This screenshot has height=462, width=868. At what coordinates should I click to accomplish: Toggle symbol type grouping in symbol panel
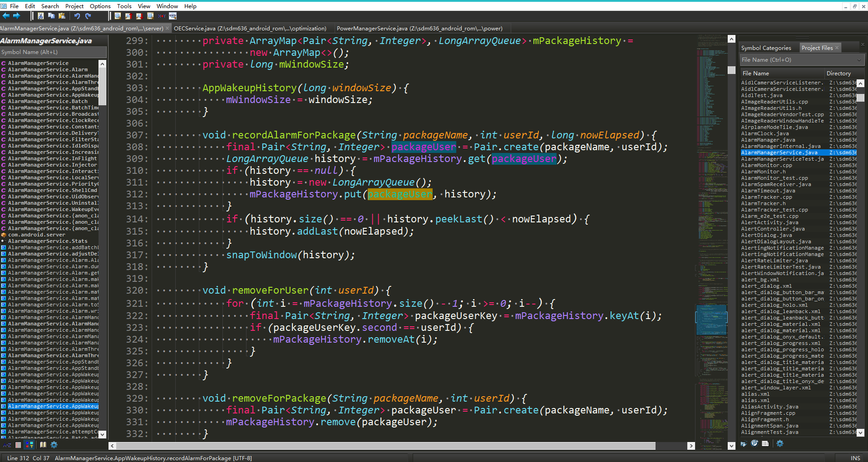pos(29,445)
